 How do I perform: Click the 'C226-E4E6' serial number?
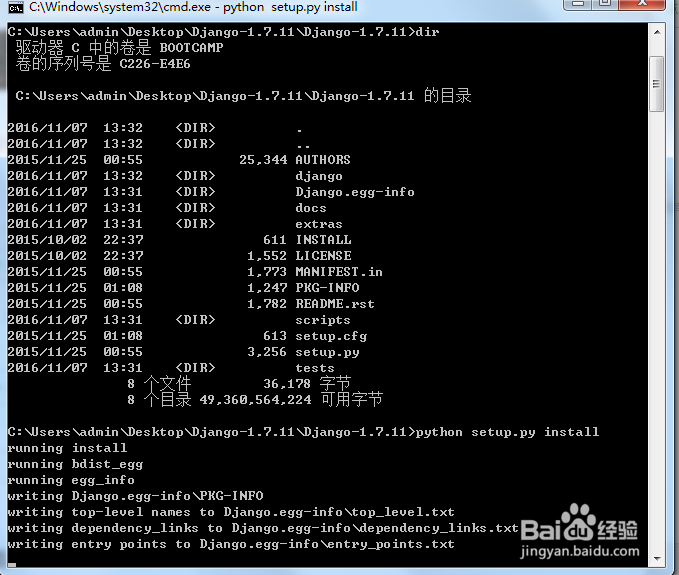[155, 64]
